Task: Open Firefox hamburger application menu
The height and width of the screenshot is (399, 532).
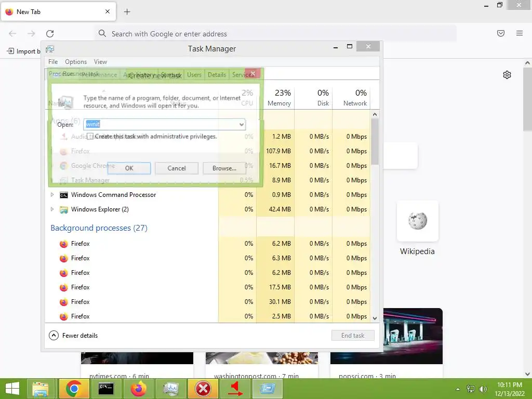Action: (520, 33)
